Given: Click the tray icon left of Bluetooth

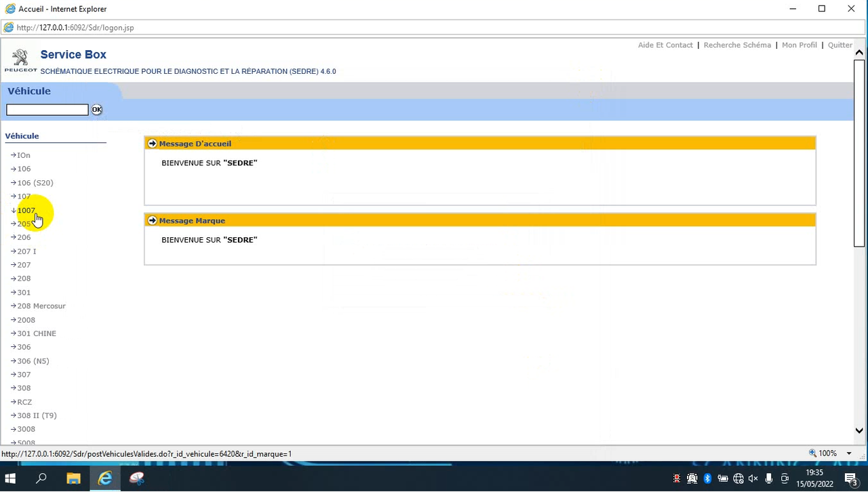Looking at the screenshot, I should tap(692, 478).
